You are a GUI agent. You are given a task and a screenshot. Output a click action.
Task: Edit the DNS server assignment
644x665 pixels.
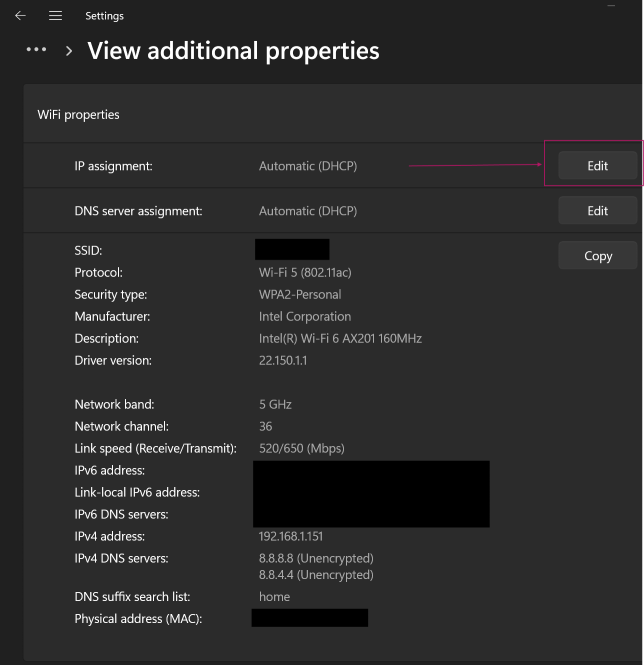(597, 210)
